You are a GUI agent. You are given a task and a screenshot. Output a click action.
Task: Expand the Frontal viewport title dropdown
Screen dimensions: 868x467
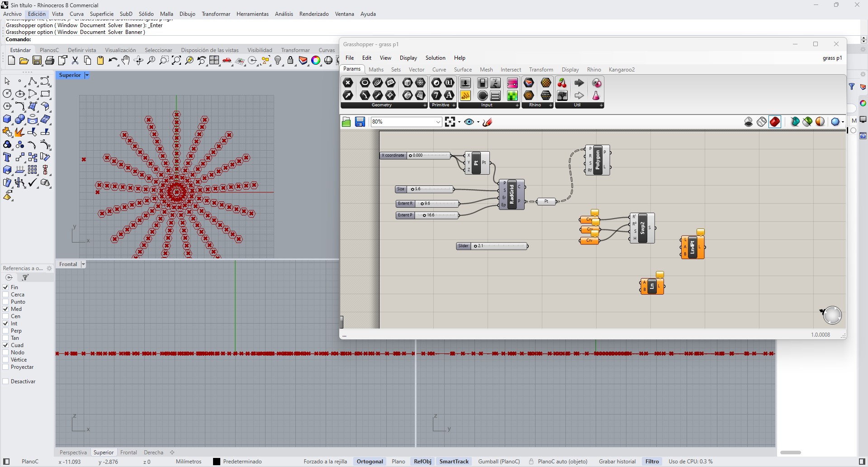tap(83, 264)
